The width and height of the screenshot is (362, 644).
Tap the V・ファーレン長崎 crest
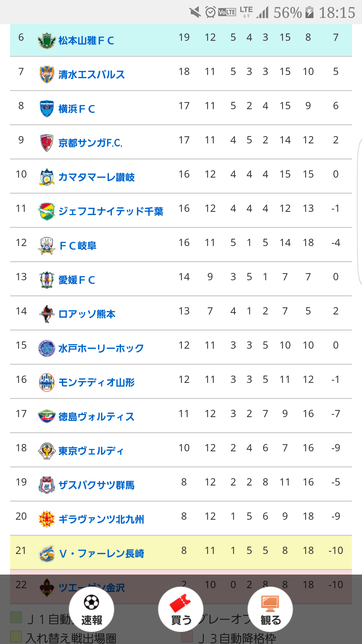coord(47,553)
